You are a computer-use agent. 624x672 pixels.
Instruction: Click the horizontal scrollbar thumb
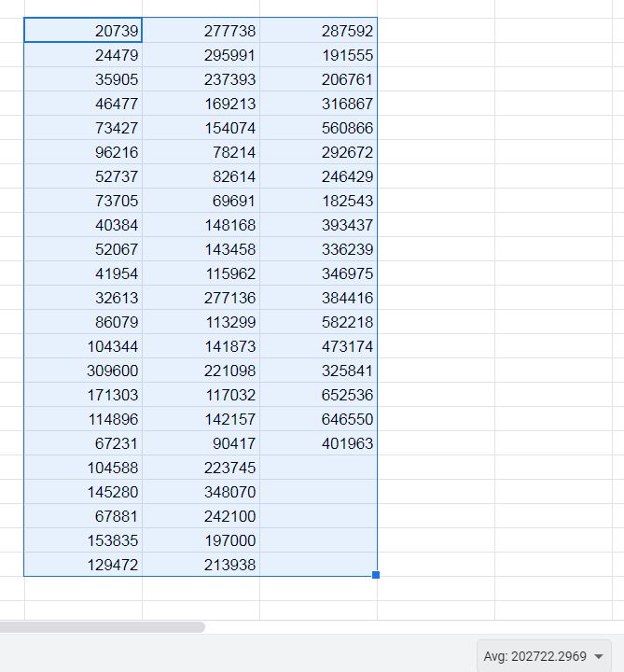coord(102,627)
